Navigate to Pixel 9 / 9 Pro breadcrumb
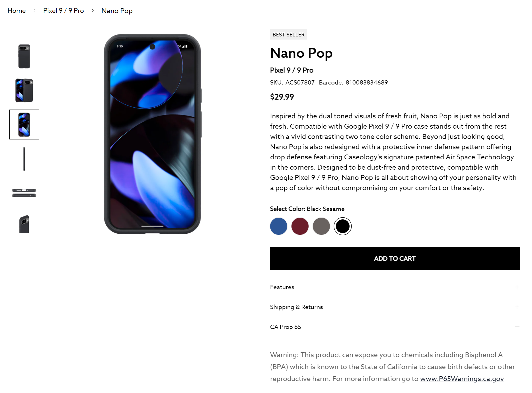 coord(63,11)
